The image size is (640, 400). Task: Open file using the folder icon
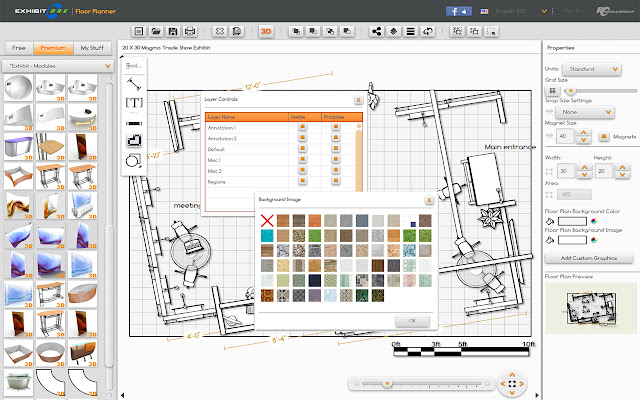click(158, 31)
